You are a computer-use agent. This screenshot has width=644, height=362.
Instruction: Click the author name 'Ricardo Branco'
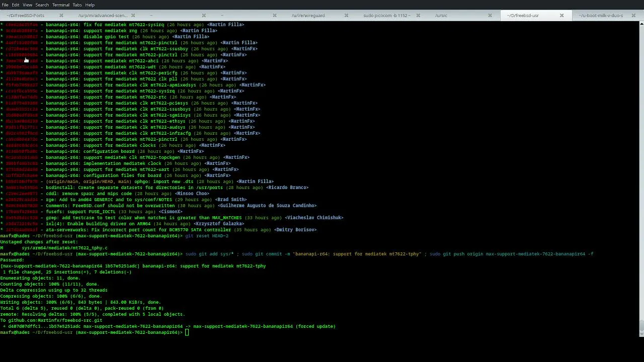coord(287,188)
